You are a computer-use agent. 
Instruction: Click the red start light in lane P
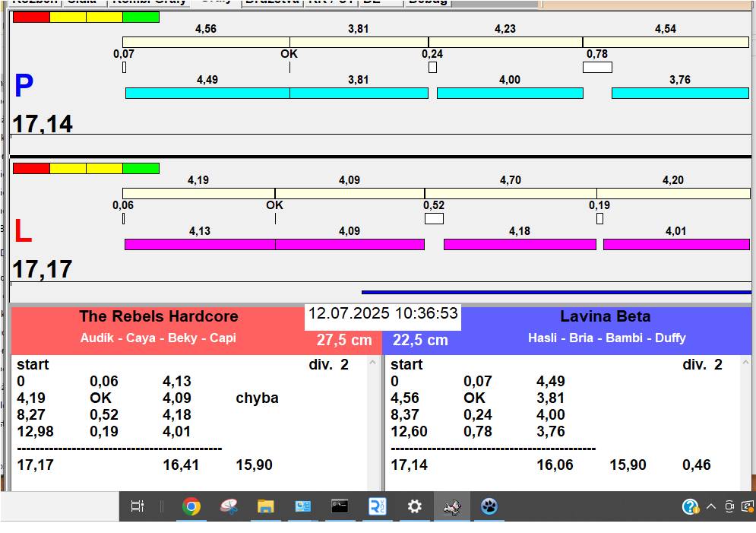coord(31,17)
